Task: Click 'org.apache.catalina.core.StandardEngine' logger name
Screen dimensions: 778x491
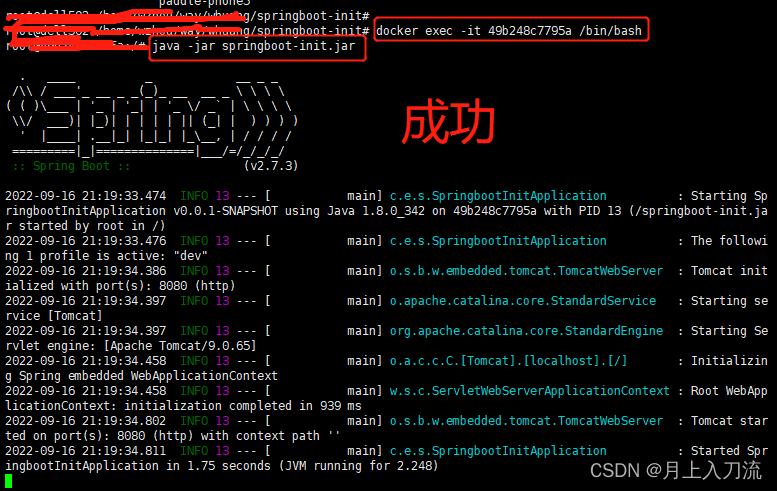Action: (x=526, y=331)
